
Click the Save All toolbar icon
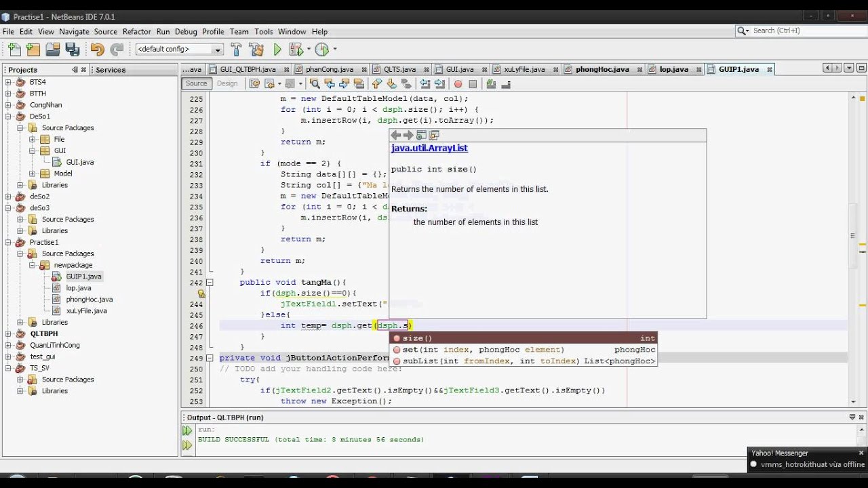73,49
